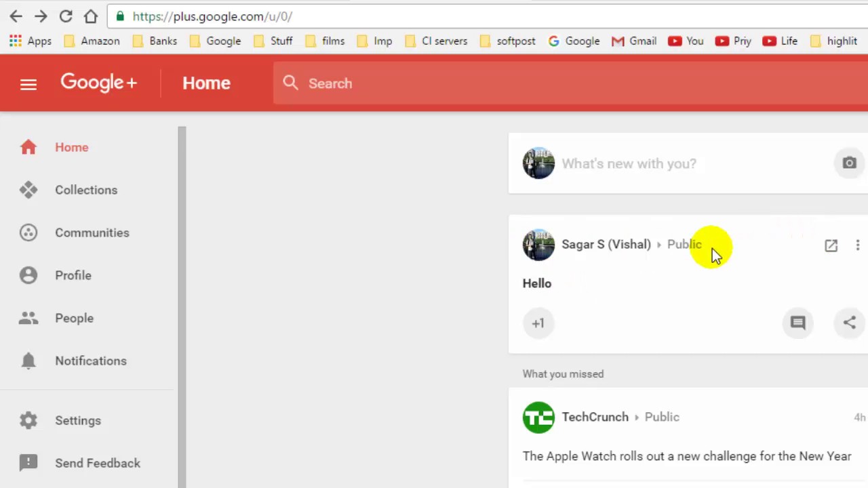Open the Banks bookmarks folder

click(x=155, y=41)
